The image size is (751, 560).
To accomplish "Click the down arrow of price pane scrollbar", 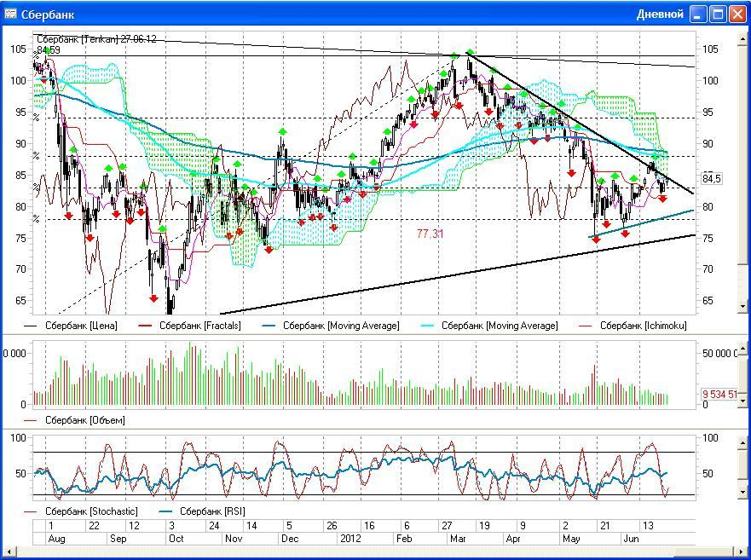I will [x=742, y=305].
